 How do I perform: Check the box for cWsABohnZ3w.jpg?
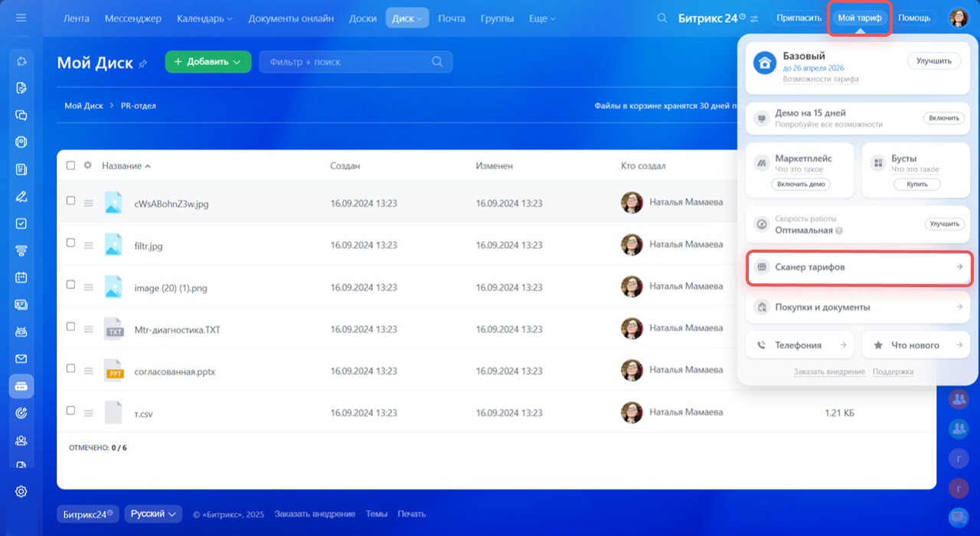(70, 201)
